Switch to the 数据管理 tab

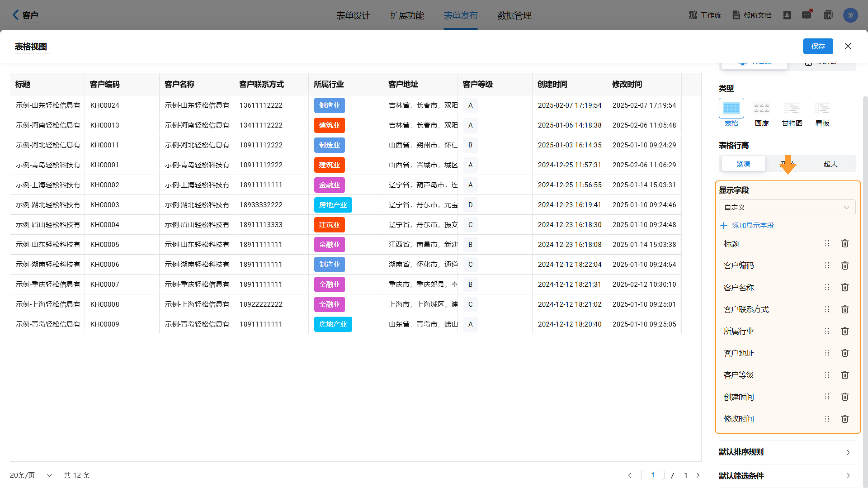[x=514, y=15]
